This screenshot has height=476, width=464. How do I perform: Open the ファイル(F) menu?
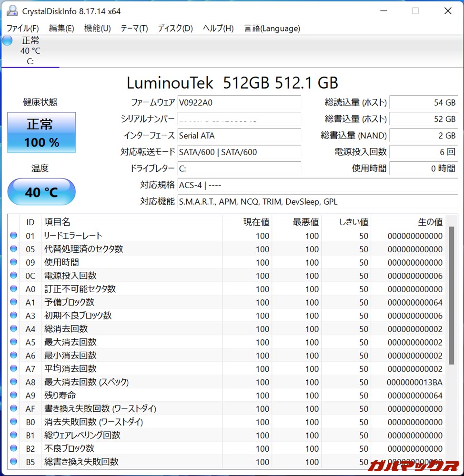click(x=23, y=28)
